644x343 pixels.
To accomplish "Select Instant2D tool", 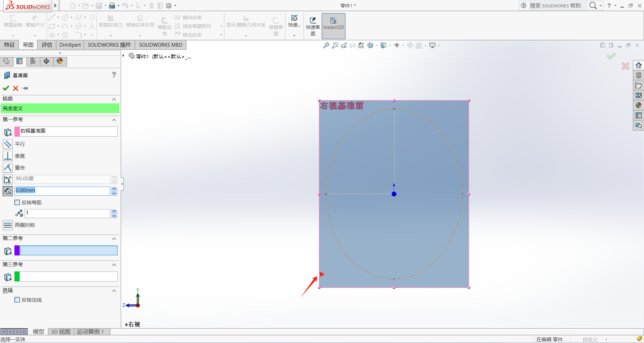I will pos(333,26).
